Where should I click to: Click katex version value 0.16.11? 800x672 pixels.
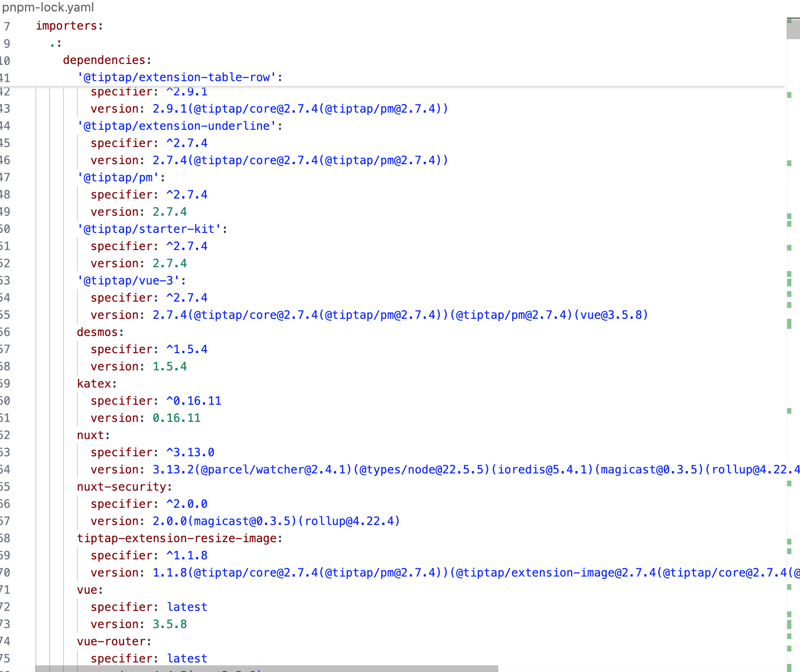tap(176, 418)
